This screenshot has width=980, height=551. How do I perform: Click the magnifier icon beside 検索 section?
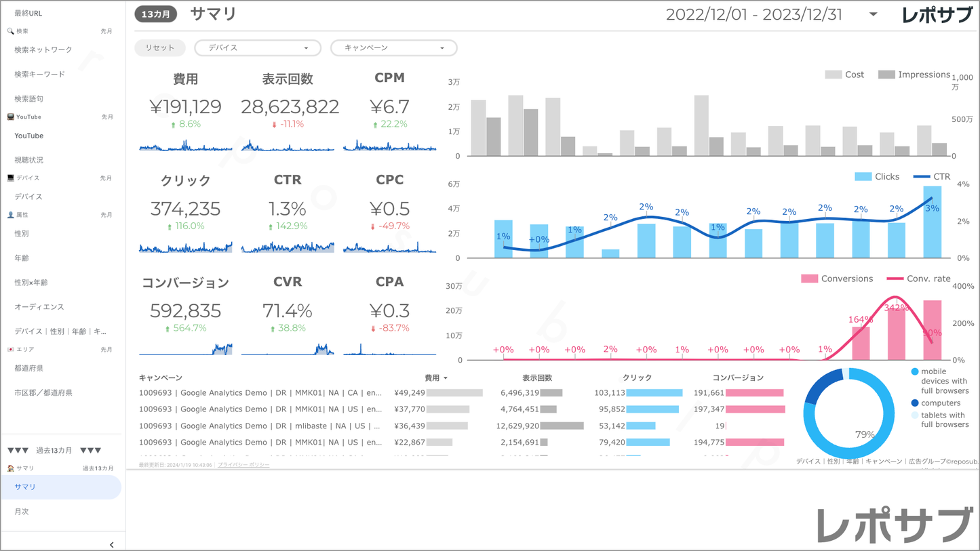point(10,31)
